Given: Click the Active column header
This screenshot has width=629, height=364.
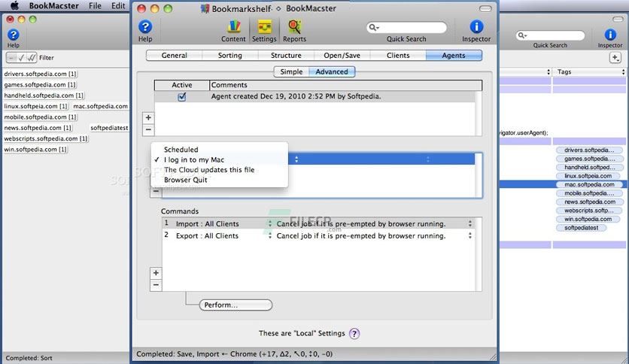Looking at the screenshot, I should pos(182,85).
